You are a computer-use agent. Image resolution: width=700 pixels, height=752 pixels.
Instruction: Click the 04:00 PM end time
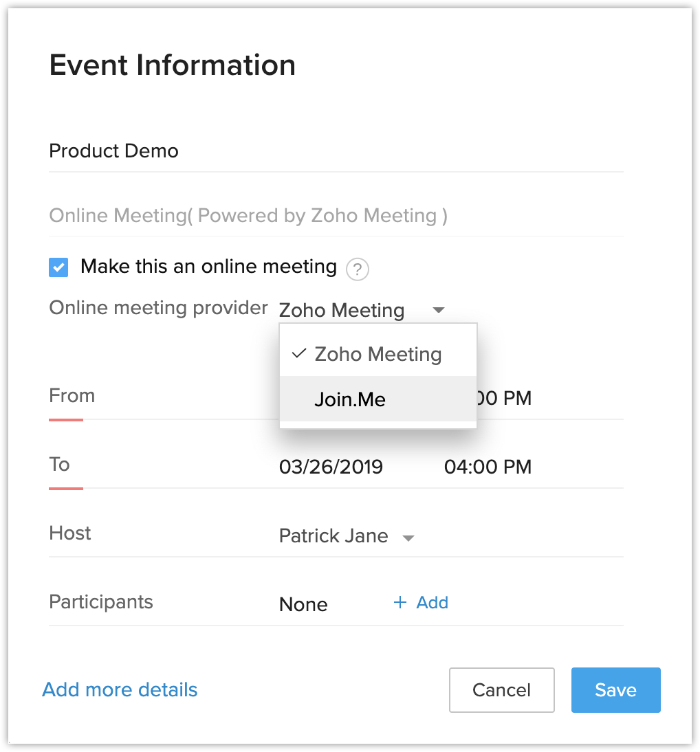tap(488, 467)
